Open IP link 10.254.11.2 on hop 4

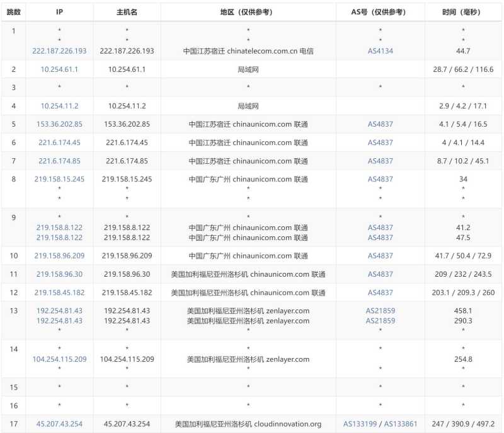pyautogui.click(x=59, y=105)
